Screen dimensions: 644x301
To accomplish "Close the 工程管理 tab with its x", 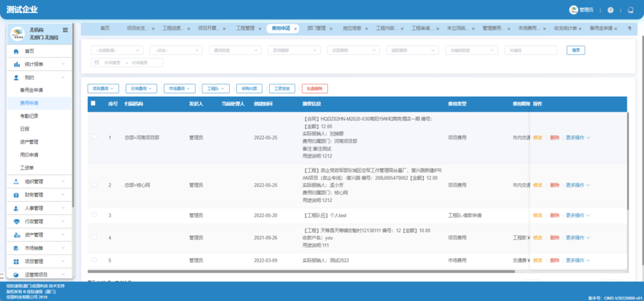I will [x=260, y=29].
